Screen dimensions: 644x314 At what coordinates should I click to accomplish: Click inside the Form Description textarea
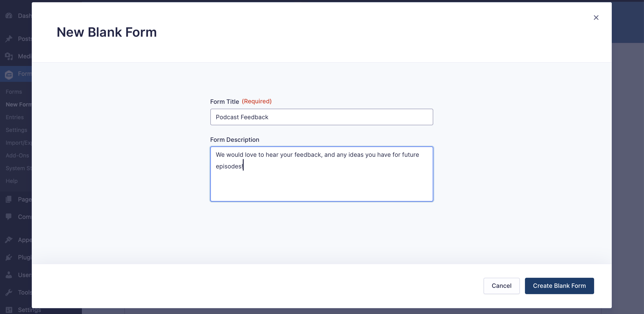tap(322, 174)
